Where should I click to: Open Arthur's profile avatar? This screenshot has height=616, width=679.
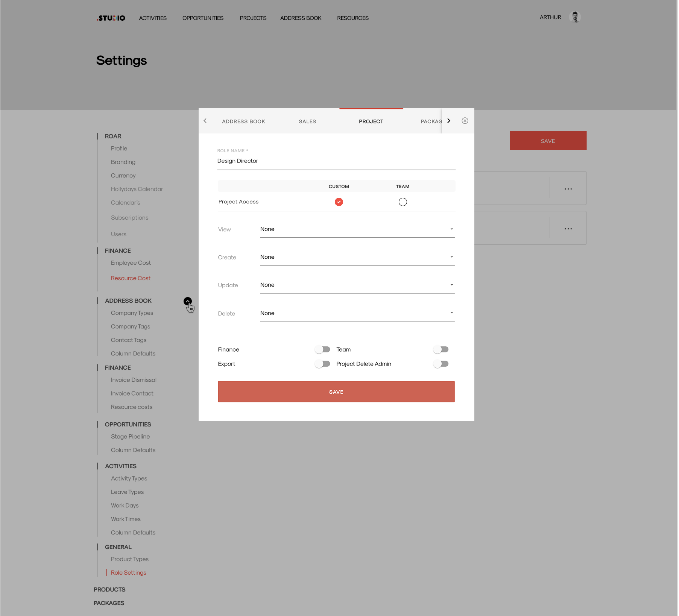pyautogui.click(x=575, y=17)
